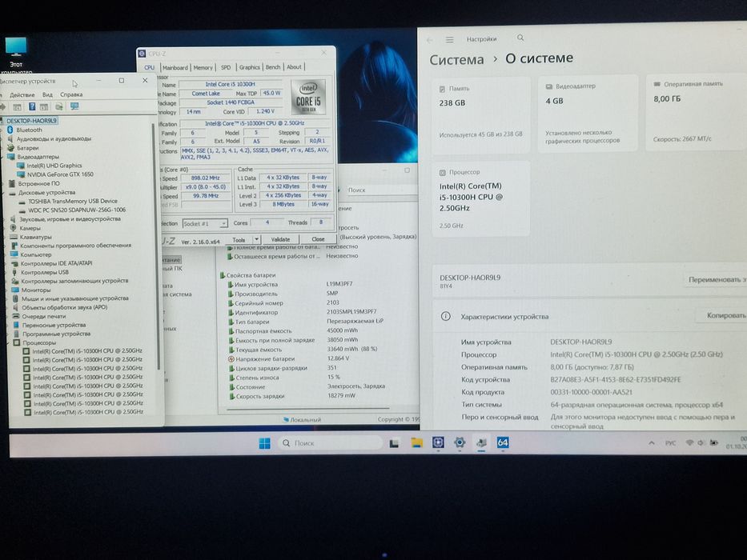This screenshot has height=560, width=747.
Task: Click the Переименовать button in Settings
Action: 716,279
